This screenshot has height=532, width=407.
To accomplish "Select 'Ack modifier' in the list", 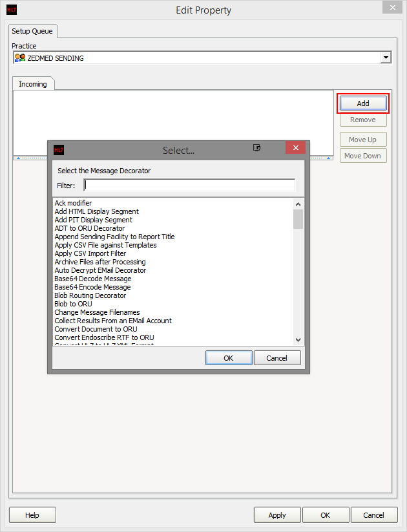I will pyautogui.click(x=73, y=203).
